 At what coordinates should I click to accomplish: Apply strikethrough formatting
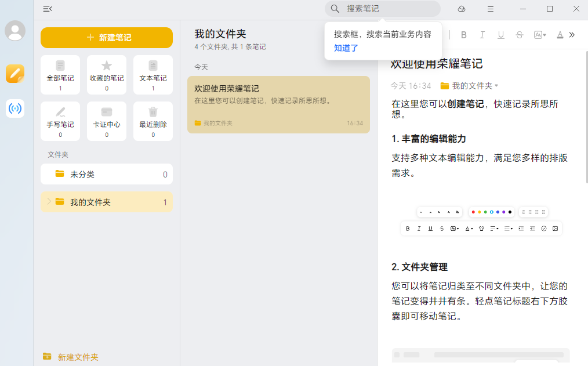click(520, 35)
